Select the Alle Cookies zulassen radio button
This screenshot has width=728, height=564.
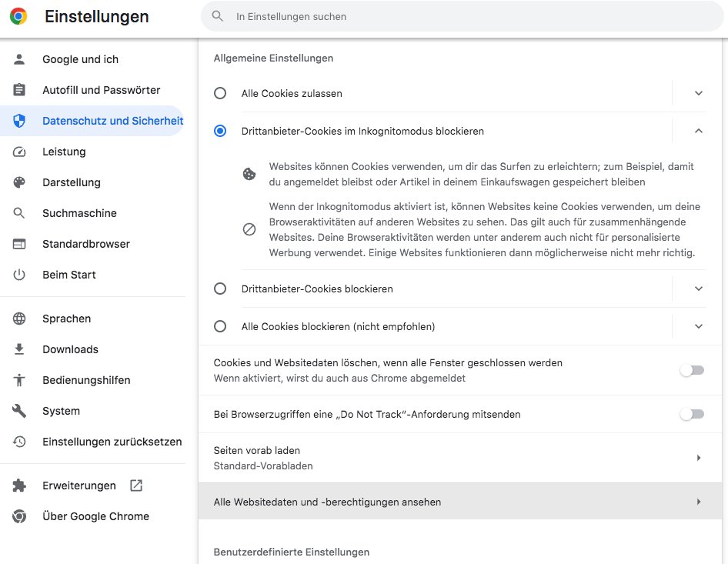pos(220,93)
